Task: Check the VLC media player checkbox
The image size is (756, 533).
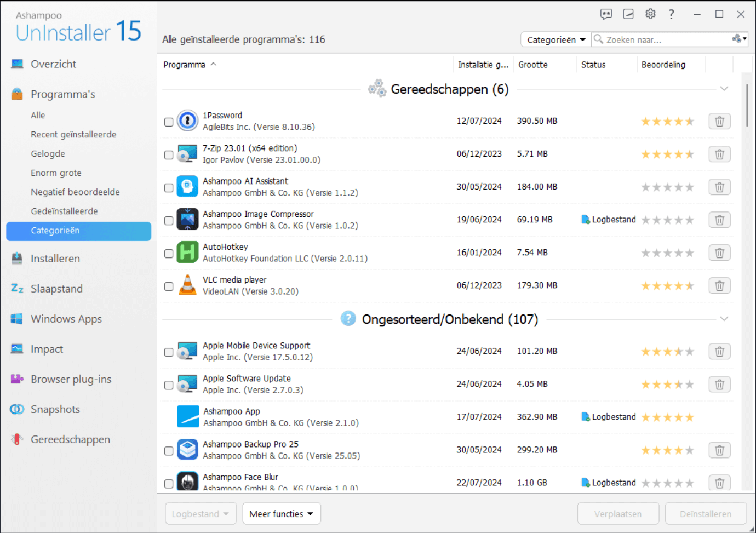Action: point(169,286)
